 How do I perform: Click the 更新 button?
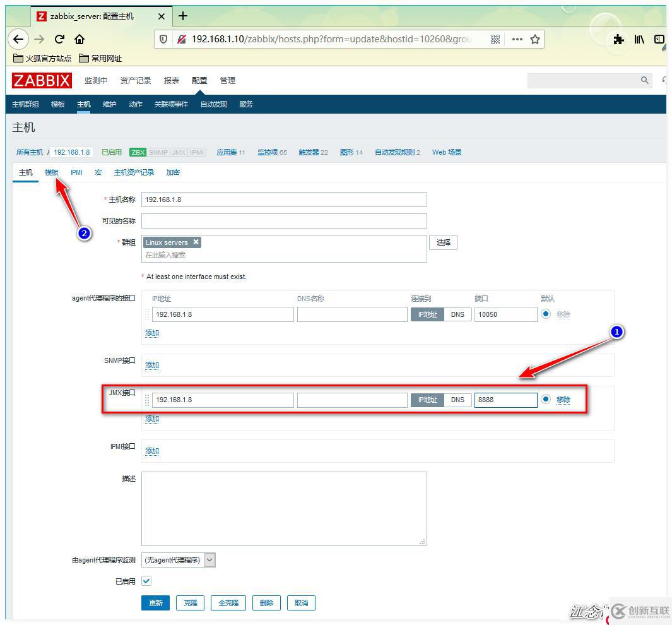coord(156,603)
